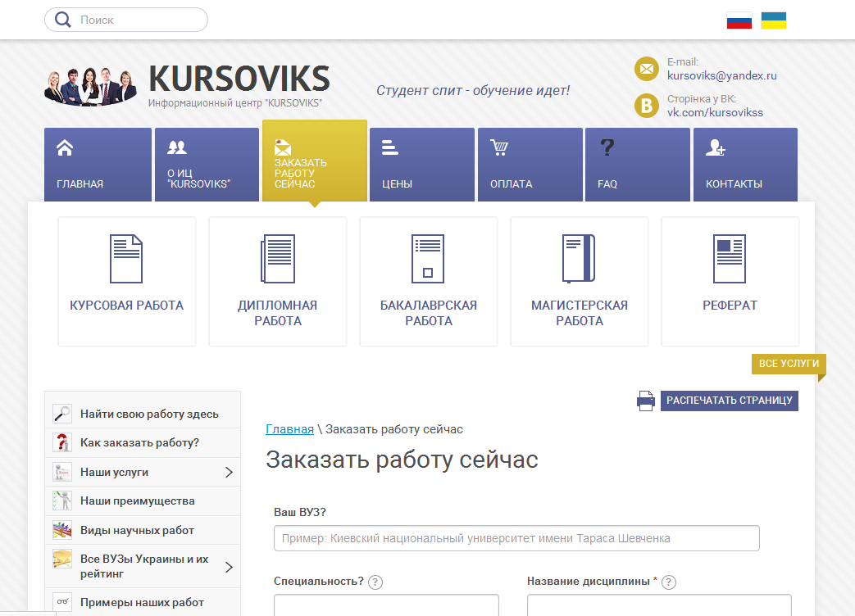Click the Виды научных работ icon

pyautogui.click(x=62, y=530)
